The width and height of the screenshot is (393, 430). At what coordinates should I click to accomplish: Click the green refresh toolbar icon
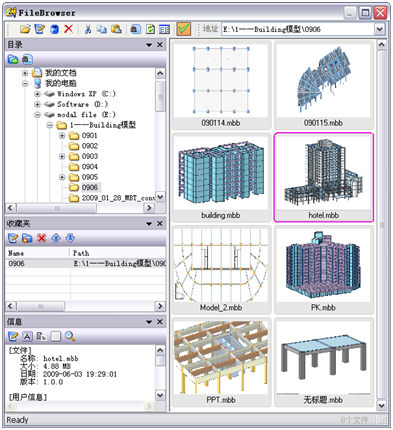click(150, 29)
